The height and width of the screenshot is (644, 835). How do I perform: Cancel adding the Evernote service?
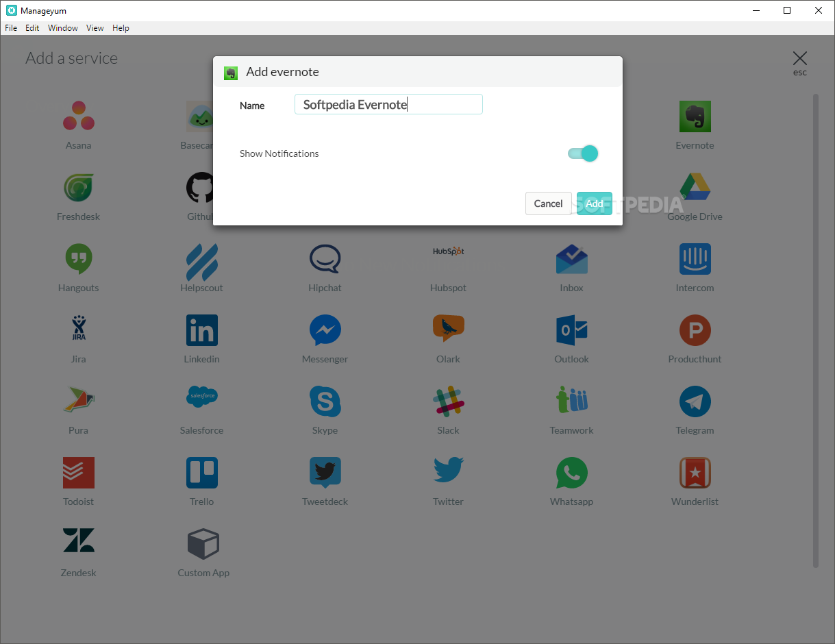point(549,203)
